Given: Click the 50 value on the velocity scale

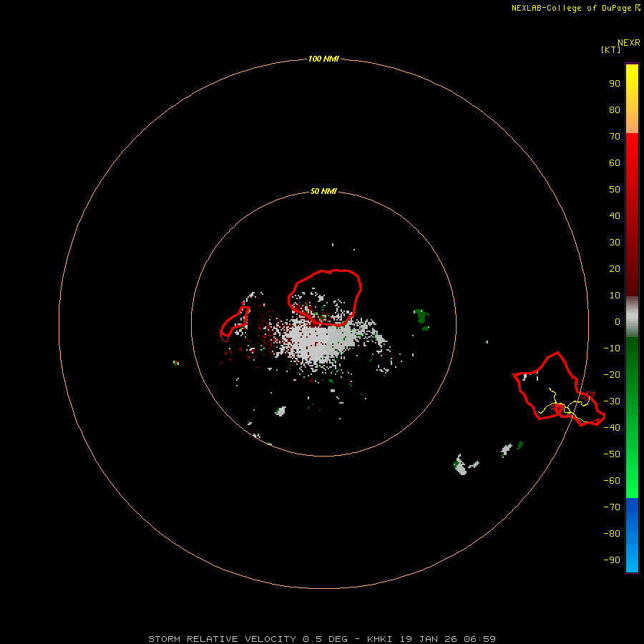Looking at the screenshot, I should [x=615, y=190].
